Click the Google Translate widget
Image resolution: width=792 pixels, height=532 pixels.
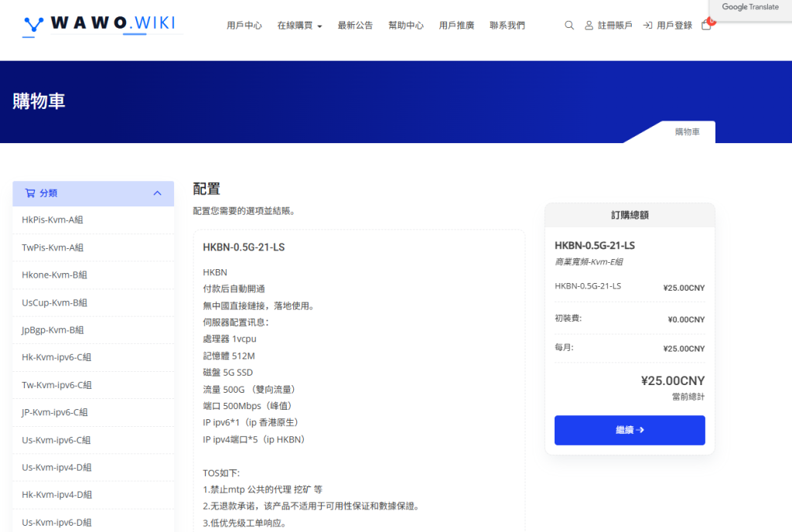749,8
